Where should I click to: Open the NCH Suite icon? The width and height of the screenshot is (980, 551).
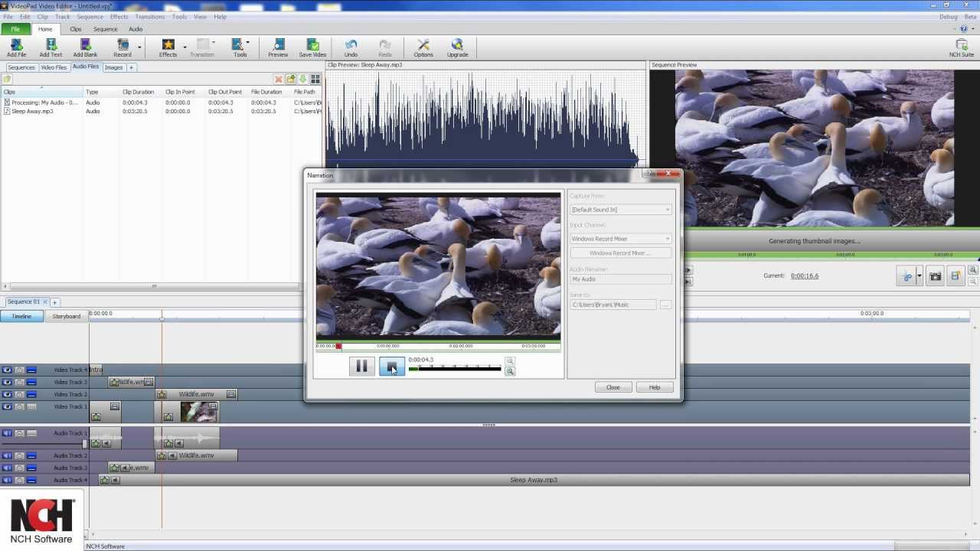[962, 48]
